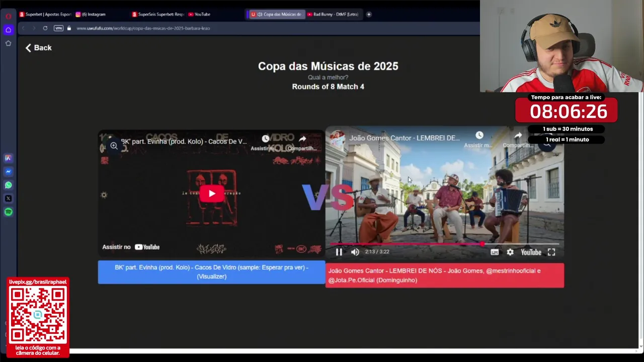Click Watch later on the João Gomes video
Image resolution: width=644 pixels, height=362 pixels.
tap(479, 139)
